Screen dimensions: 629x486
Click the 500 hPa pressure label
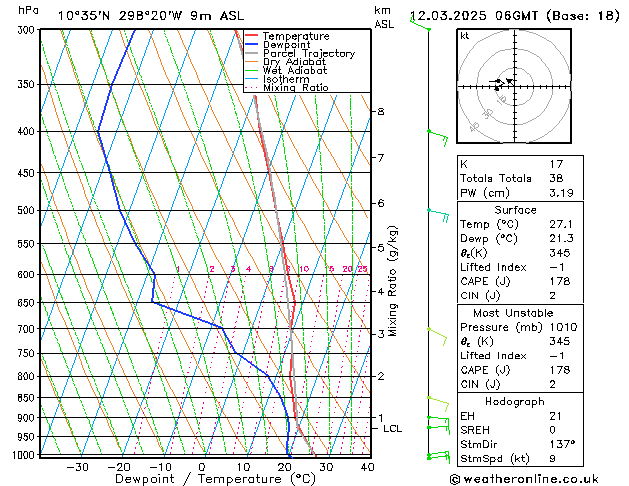pyautogui.click(x=28, y=210)
